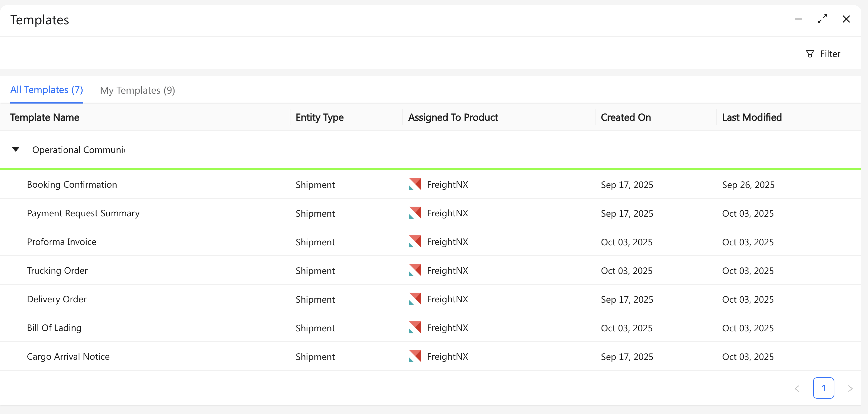Sort by Last Modified column header
868x414 pixels.
751,117
